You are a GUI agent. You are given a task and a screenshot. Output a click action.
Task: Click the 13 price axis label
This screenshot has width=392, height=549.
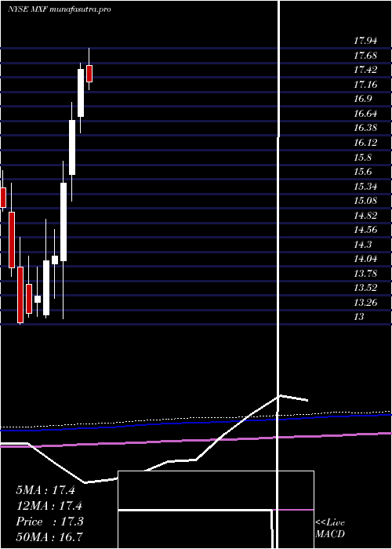(x=359, y=317)
